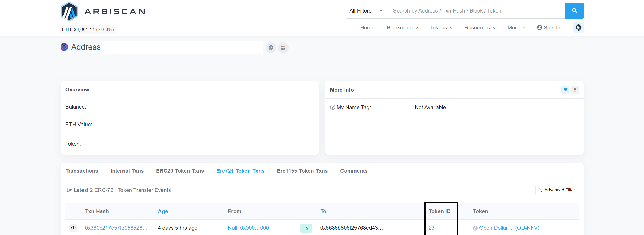Go to Home page
Screen dimensions: 644x235
(x=367, y=28)
